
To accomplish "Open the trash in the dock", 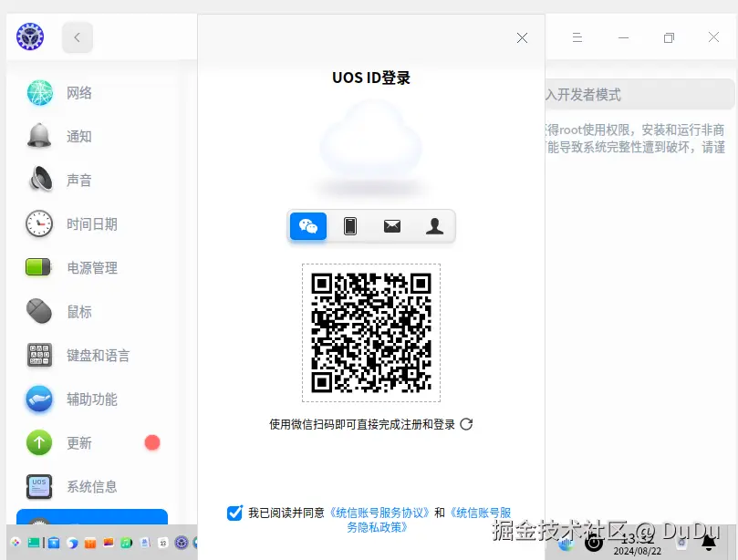I will click(x=681, y=543).
